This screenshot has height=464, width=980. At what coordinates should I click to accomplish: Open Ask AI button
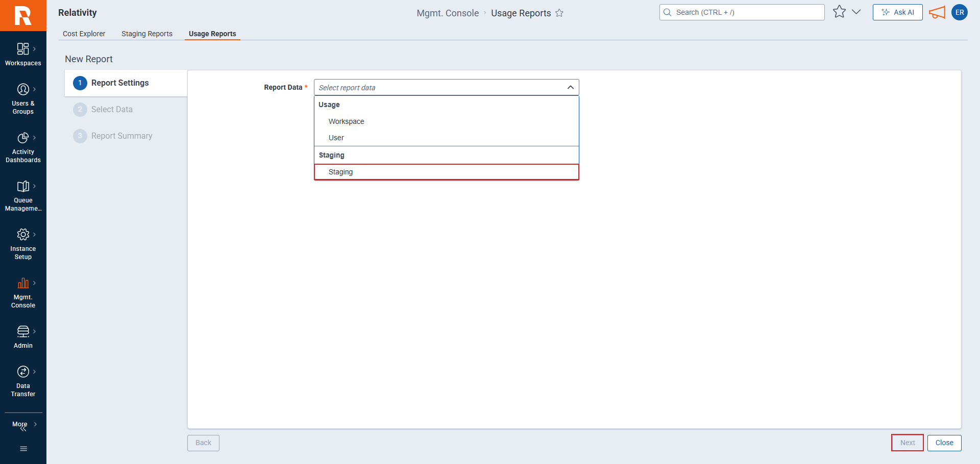(x=898, y=12)
